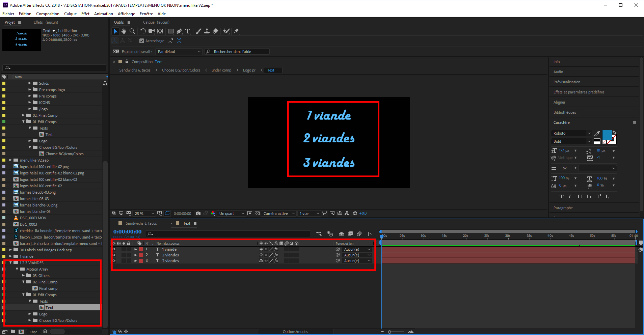
Task: Open composition mini-flowchart in timeline
Action: coord(319,233)
